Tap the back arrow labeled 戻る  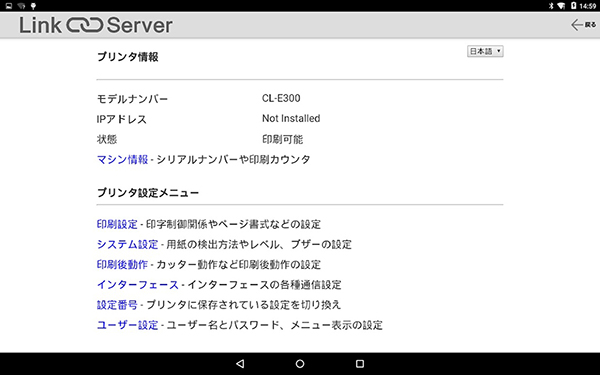pos(583,25)
